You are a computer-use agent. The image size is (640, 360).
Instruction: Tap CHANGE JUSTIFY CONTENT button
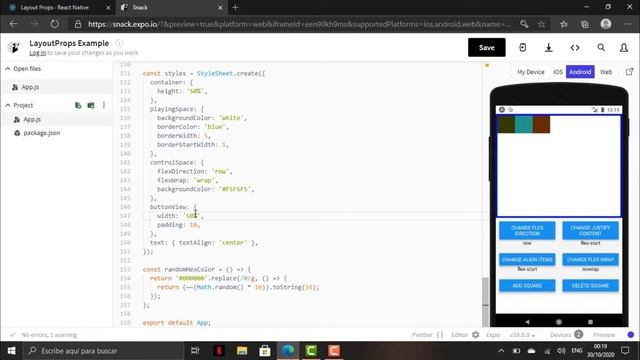point(590,231)
